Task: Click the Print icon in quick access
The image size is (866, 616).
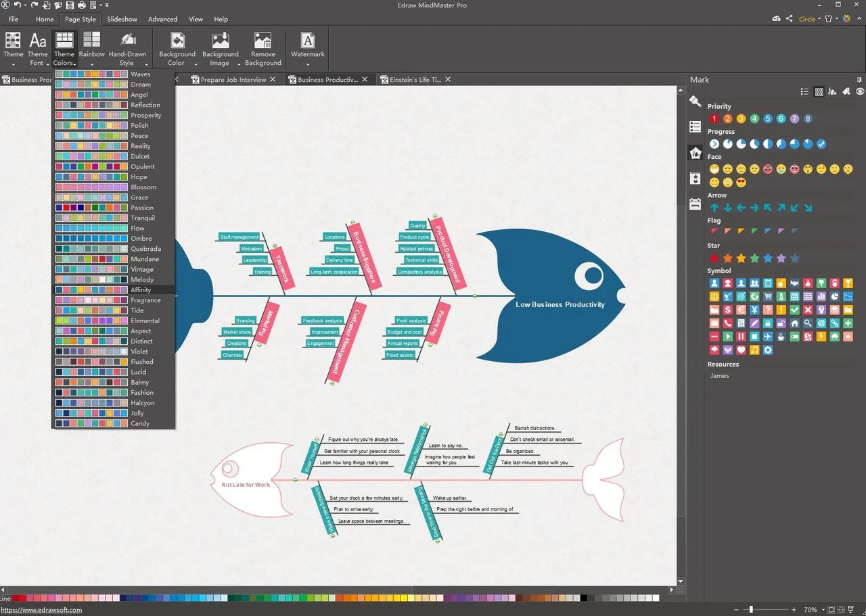Action: tap(81, 5)
